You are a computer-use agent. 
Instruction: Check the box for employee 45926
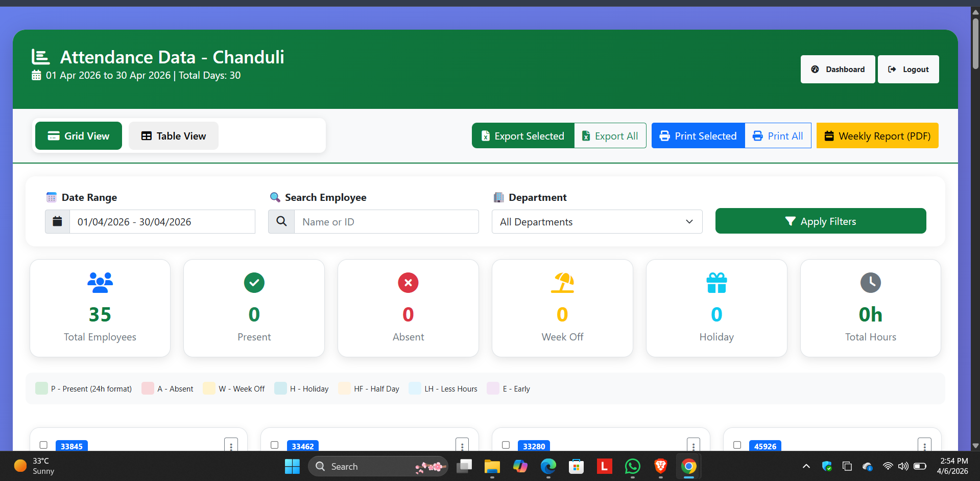pyautogui.click(x=737, y=445)
